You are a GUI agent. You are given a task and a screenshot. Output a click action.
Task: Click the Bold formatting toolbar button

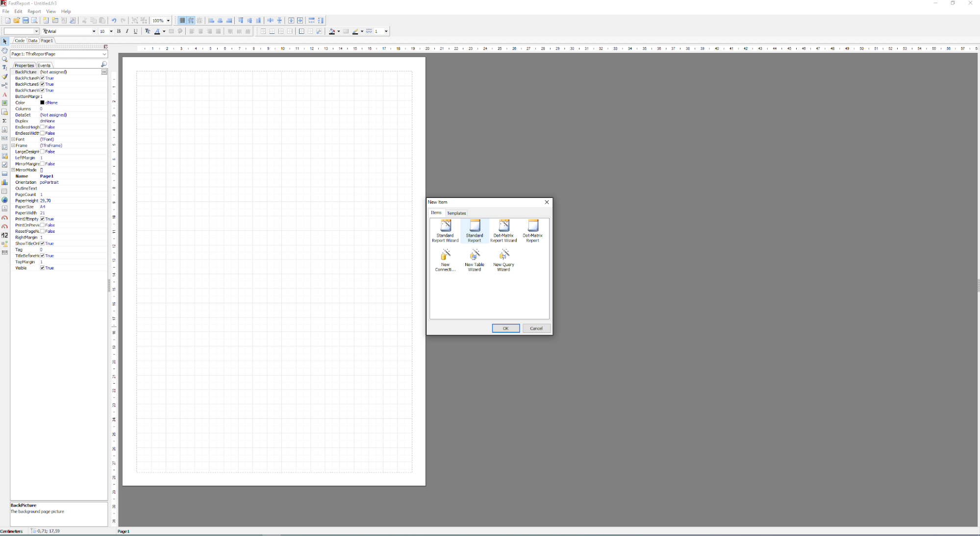tap(119, 31)
